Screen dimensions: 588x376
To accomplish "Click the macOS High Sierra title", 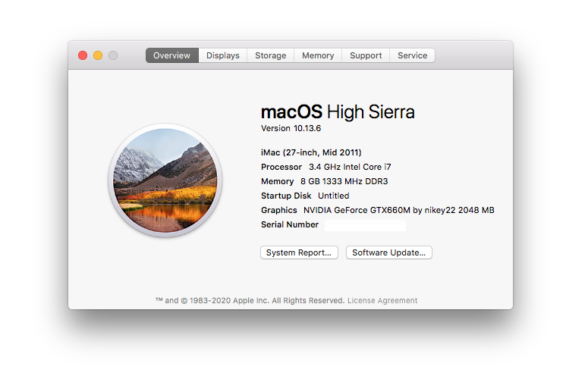I will point(338,112).
